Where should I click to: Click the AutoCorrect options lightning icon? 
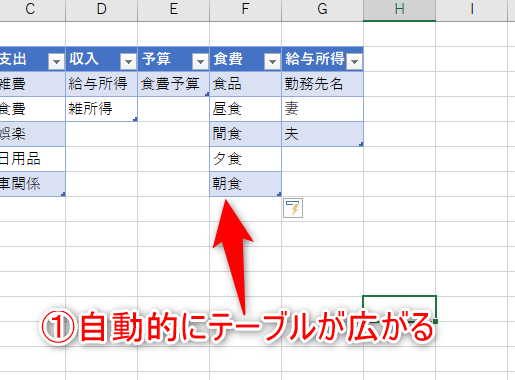pyautogui.click(x=293, y=208)
